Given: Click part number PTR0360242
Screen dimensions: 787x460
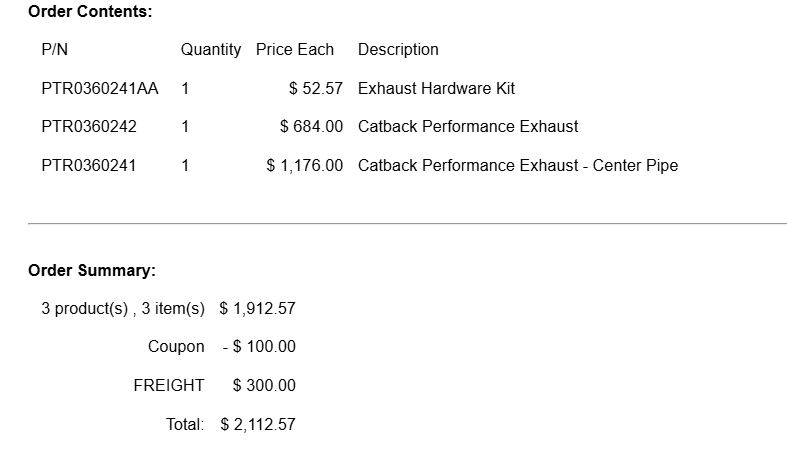Looking at the screenshot, I should pyautogui.click(x=89, y=127).
